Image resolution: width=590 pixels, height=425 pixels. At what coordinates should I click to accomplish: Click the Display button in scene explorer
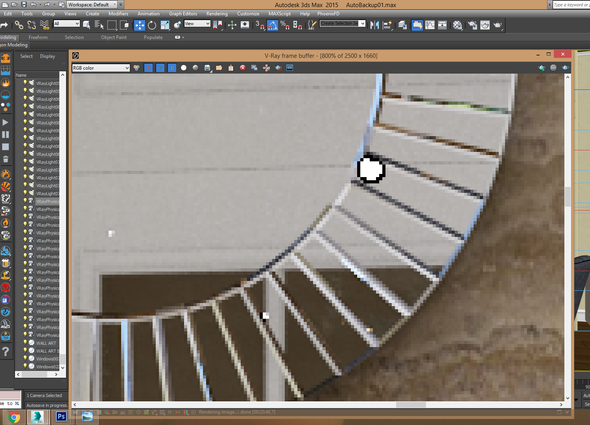point(47,56)
